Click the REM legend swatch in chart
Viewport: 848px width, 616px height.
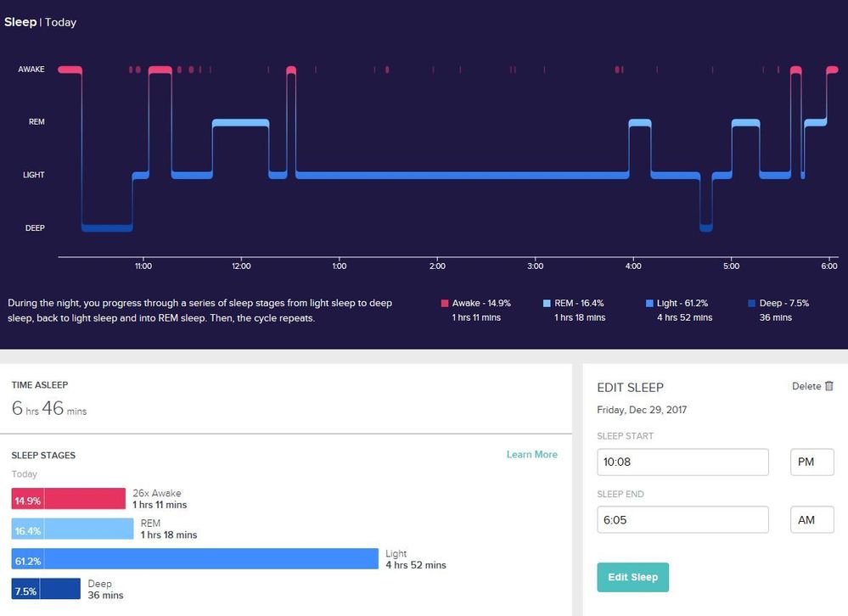[x=546, y=303]
